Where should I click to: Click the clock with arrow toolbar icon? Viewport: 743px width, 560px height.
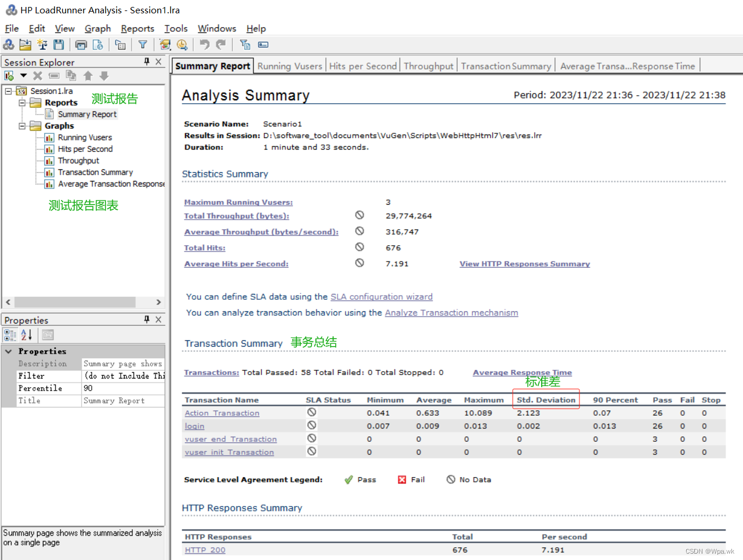[182, 45]
